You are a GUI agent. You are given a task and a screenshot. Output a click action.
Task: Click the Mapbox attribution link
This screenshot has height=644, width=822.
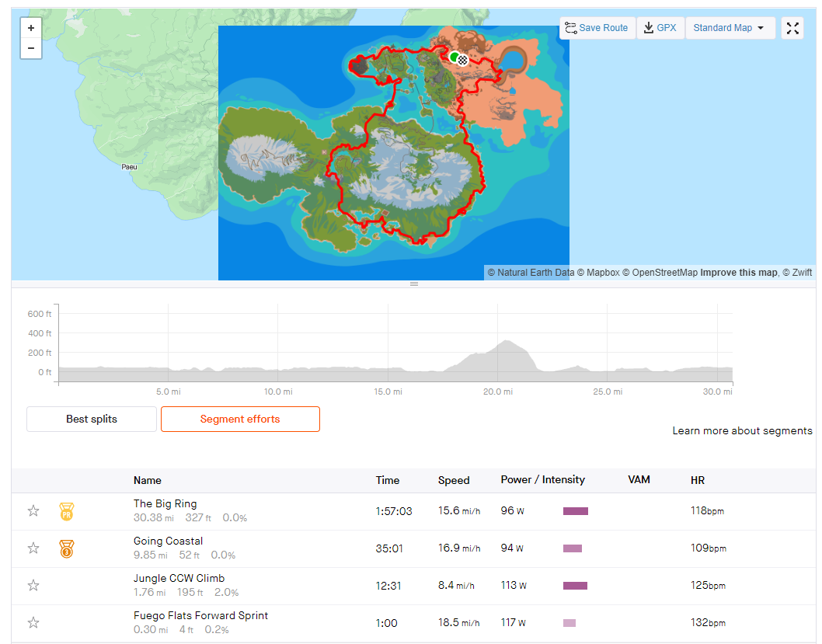pyautogui.click(x=598, y=273)
